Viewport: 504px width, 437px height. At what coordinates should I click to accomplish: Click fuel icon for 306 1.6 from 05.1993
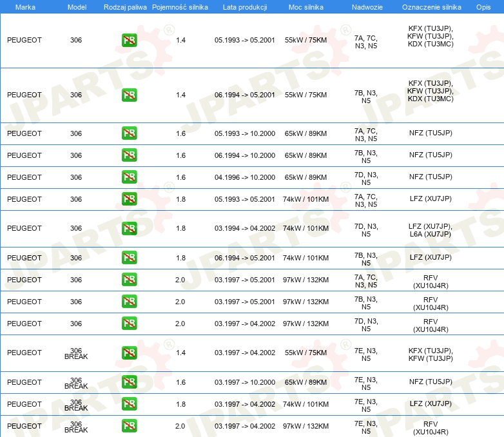tap(129, 133)
